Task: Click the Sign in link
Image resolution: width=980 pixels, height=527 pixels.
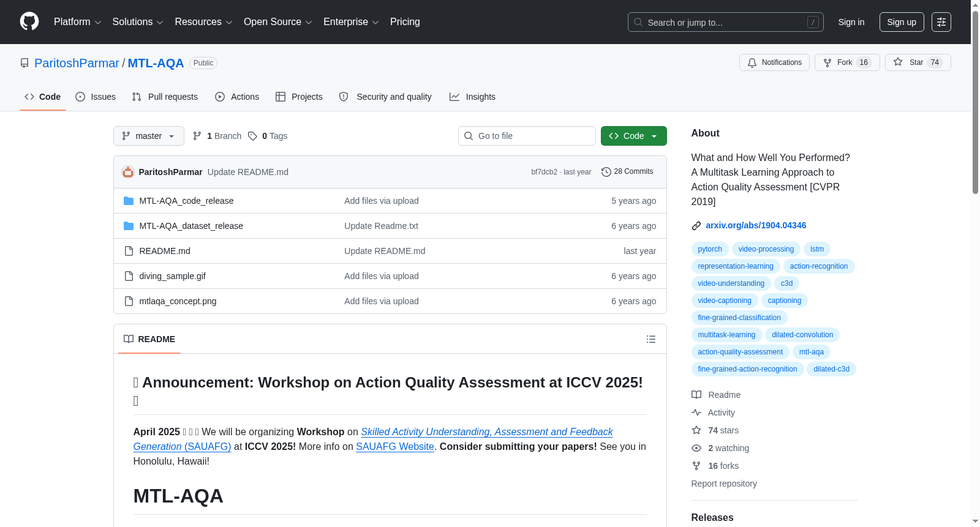Action: 851,22
